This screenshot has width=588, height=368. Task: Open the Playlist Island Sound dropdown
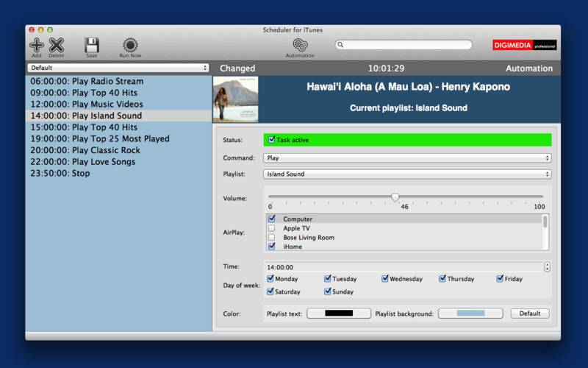[407, 174]
